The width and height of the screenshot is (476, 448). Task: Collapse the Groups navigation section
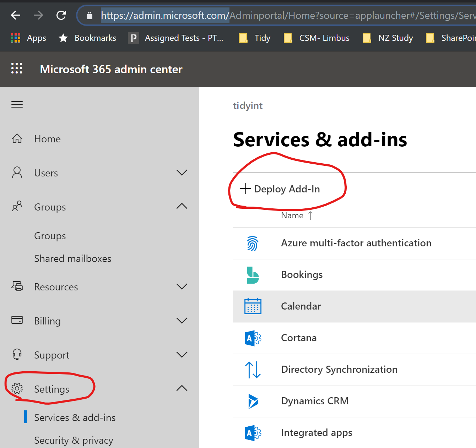point(182,207)
